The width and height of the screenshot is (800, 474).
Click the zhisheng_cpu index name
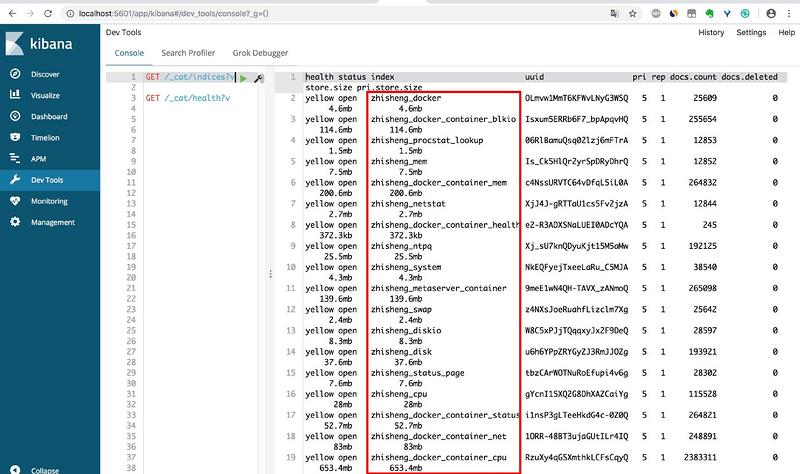pos(399,394)
